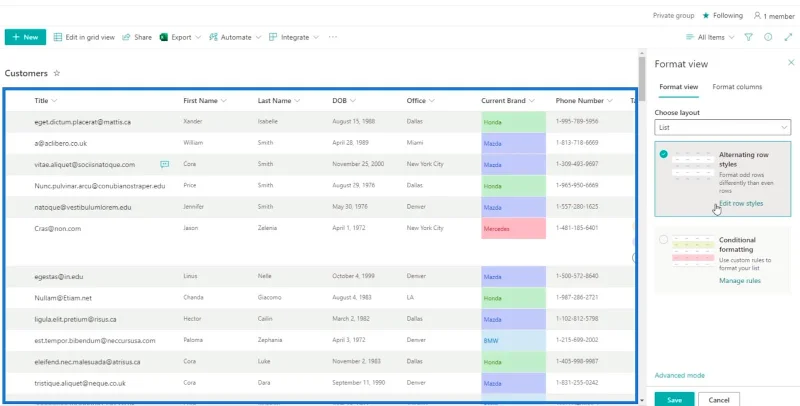Click the grid view table icon
This screenshot has height=406, width=800.
[58, 37]
